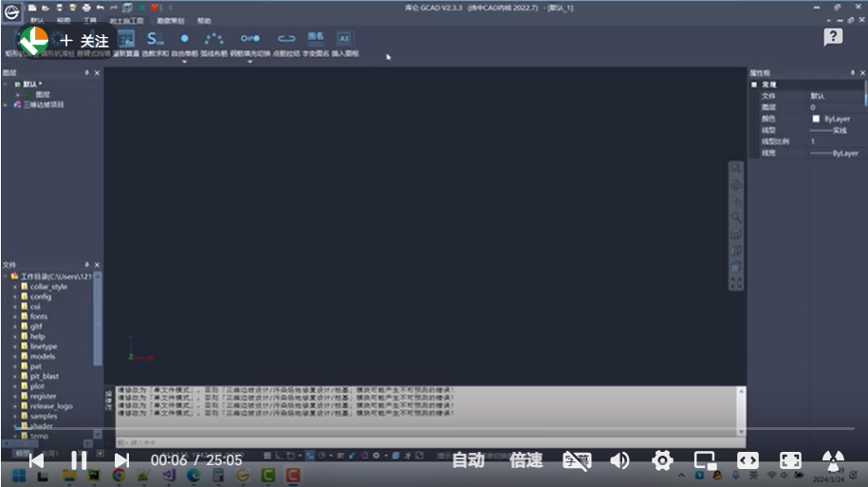Click the 点断拉结 ribbon tool
This screenshot has width=868, height=487.
tap(286, 41)
